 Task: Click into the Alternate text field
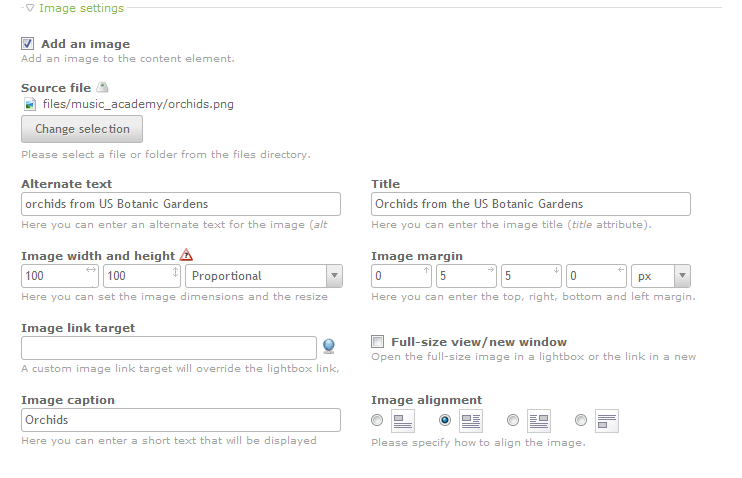point(181,204)
